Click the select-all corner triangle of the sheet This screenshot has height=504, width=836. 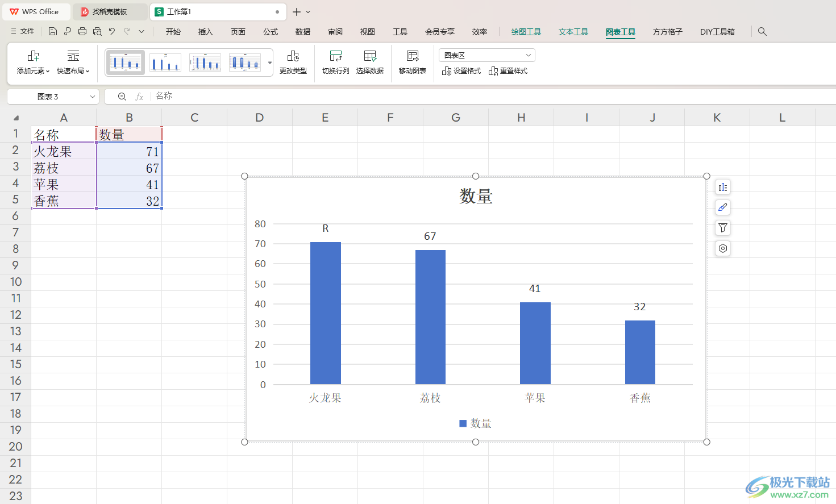pyautogui.click(x=16, y=118)
